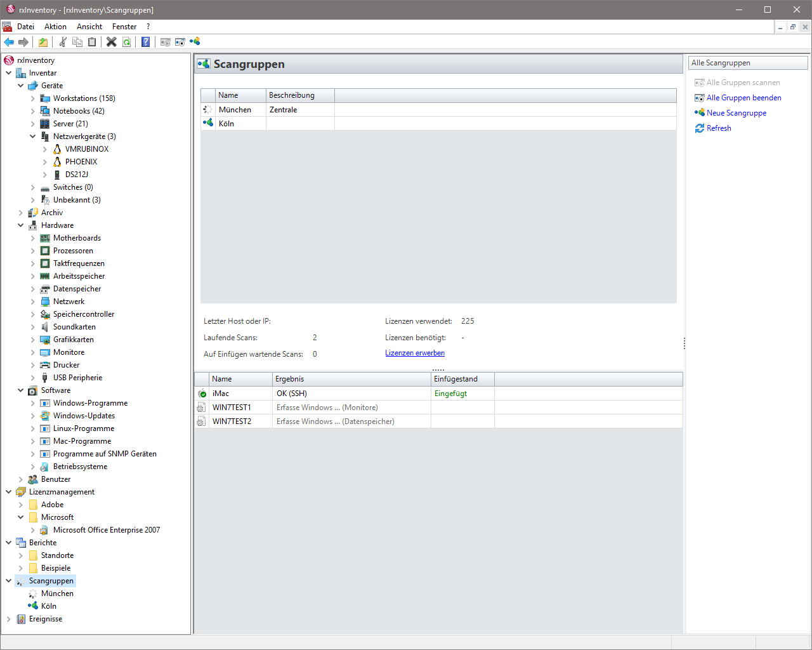Collapse the Hardware node

(x=21, y=225)
